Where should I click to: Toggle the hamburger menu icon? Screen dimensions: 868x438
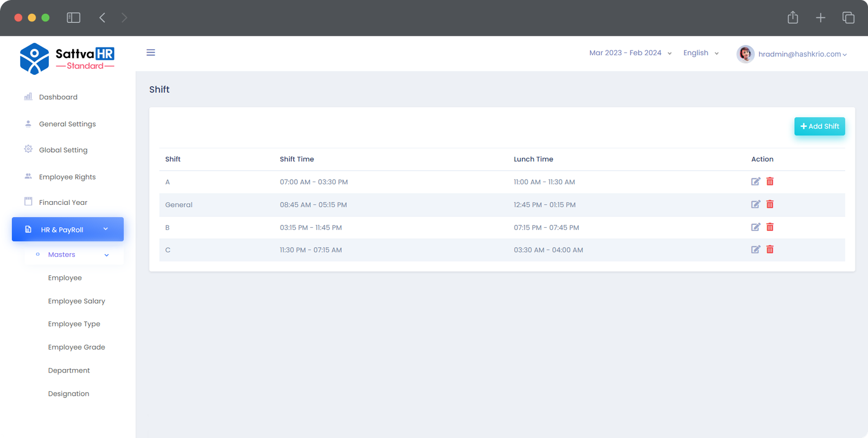click(x=151, y=53)
